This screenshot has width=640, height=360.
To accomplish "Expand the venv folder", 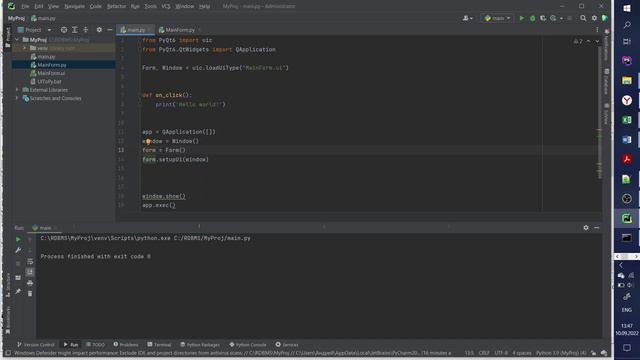I will [x=24, y=48].
